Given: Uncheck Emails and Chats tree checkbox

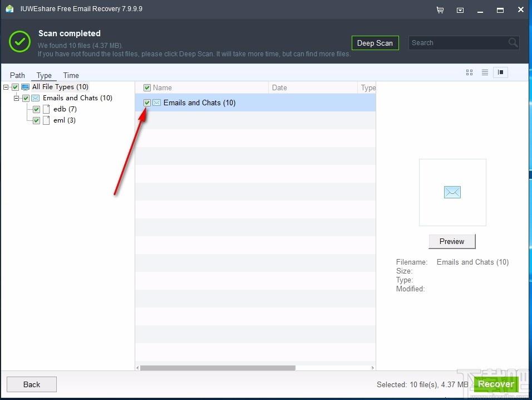Looking at the screenshot, I should [x=26, y=99].
